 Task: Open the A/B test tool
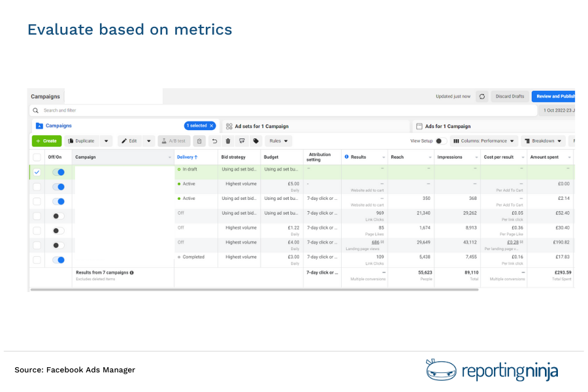173,140
